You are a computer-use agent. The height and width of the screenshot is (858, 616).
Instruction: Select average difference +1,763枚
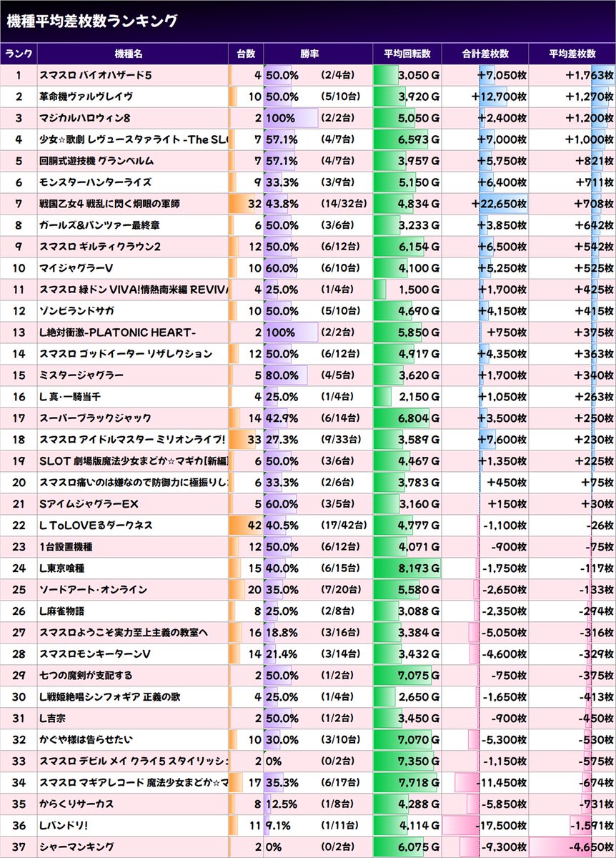coord(590,75)
